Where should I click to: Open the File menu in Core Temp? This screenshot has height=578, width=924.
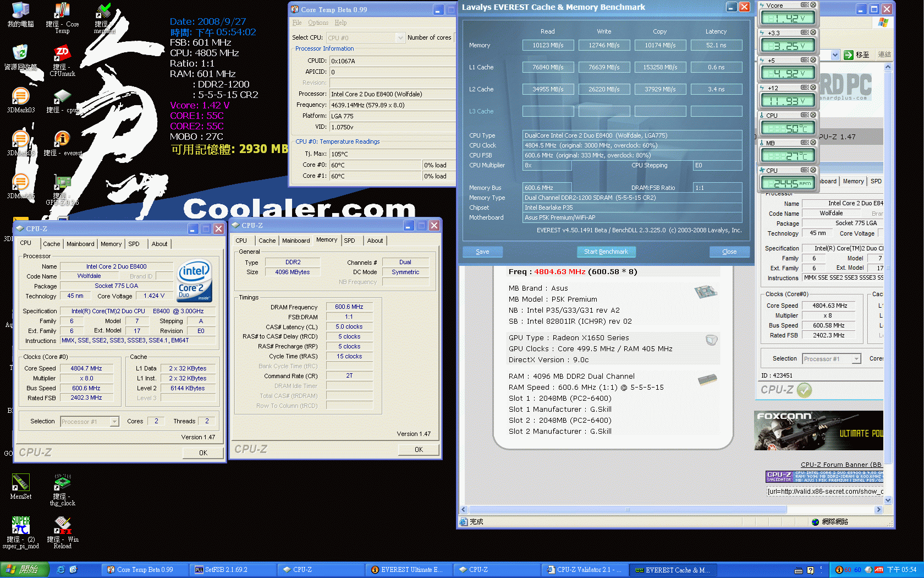[x=297, y=23]
